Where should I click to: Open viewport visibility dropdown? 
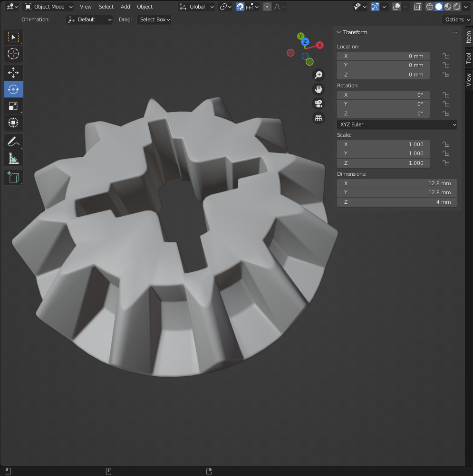360,7
